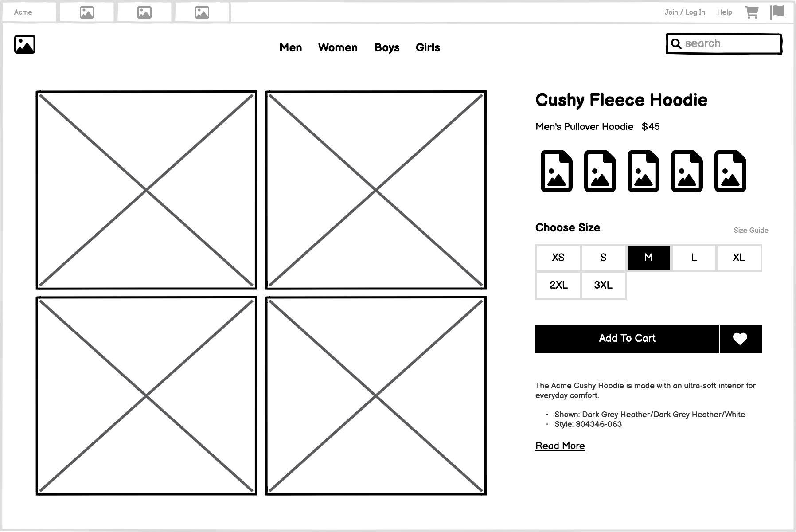Open the first product color thumbnail icon
The width and height of the screenshot is (796, 532).
(557, 172)
